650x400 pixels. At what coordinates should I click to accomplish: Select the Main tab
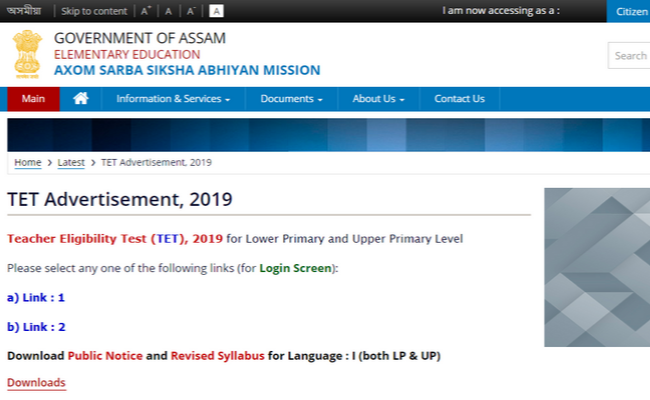tap(33, 99)
